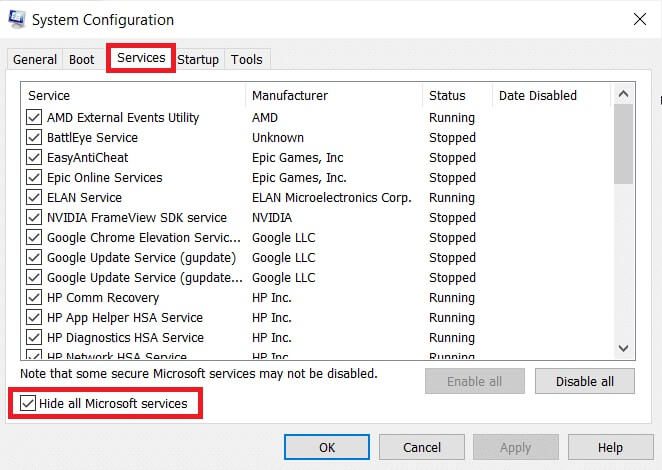Open Help for System Configuration
The width and height of the screenshot is (662, 470).
610,447
